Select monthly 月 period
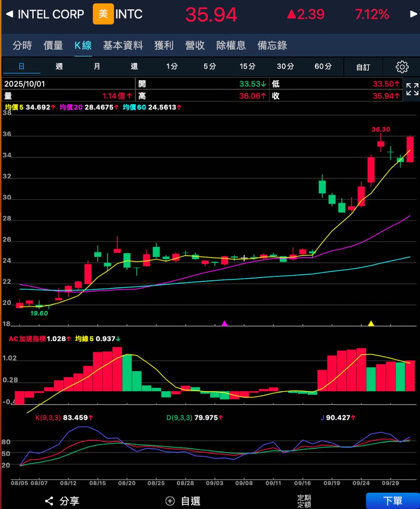 [97, 66]
